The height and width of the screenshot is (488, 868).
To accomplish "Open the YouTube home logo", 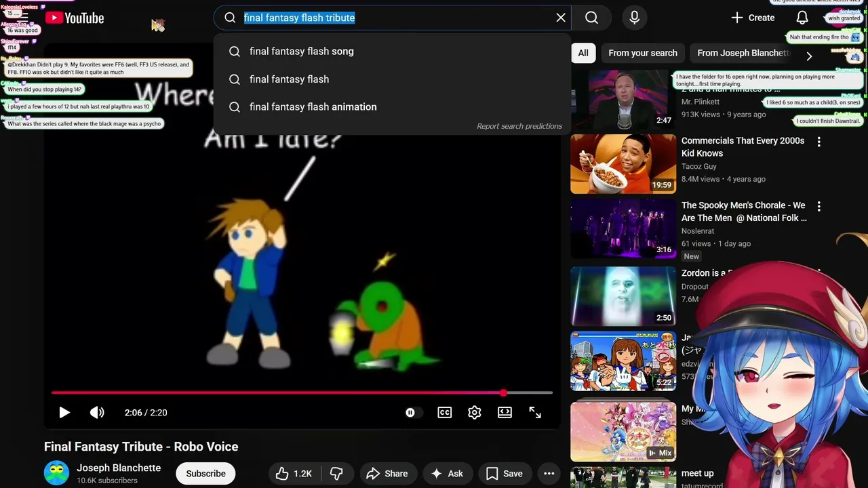I will click(75, 18).
